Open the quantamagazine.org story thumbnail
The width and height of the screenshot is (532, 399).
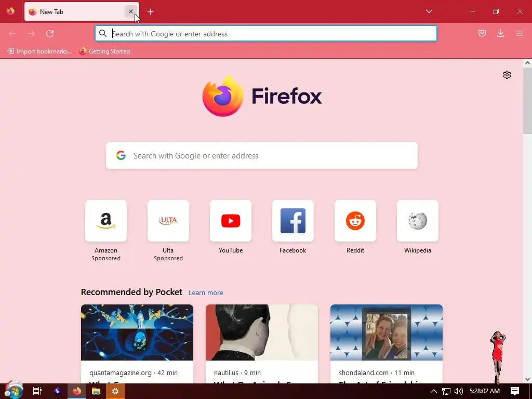coord(137,332)
